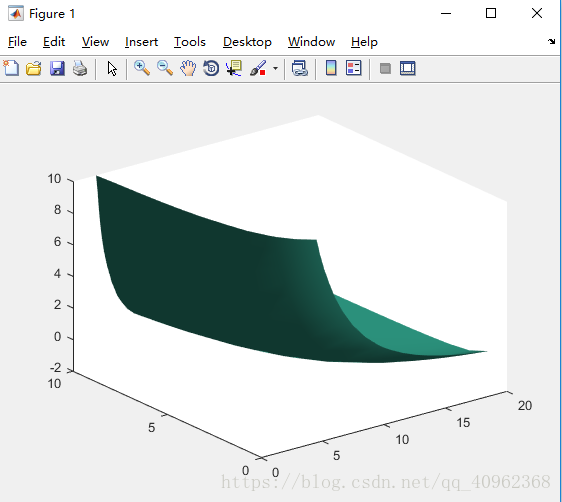Open the Tools menu

(190, 42)
